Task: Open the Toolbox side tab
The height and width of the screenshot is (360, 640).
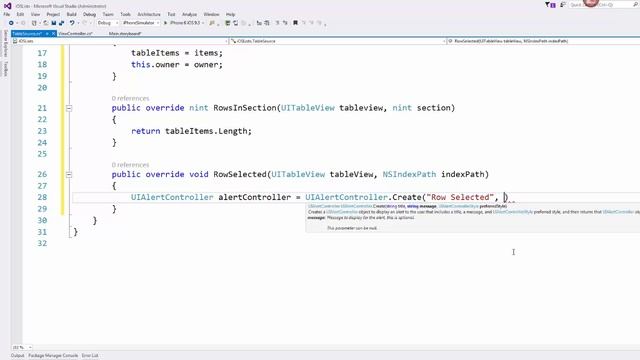Action: pyautogui.click(x=5, y=69)
